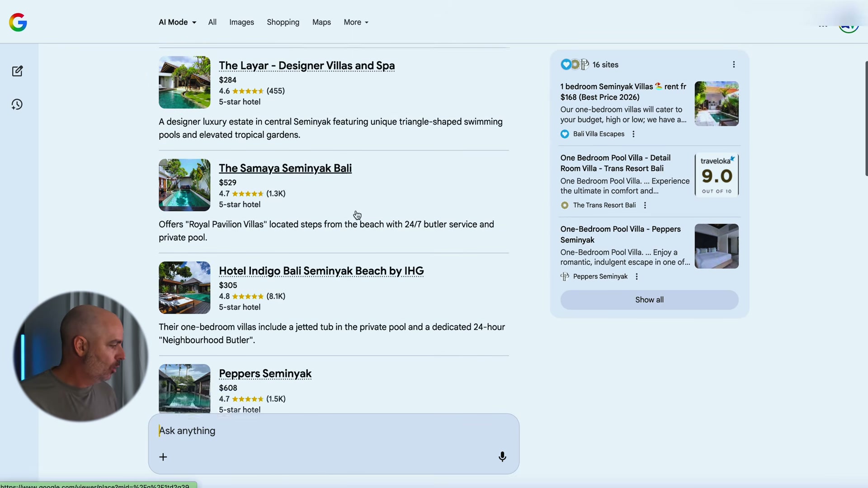Open more options for The Trans Resort Bali

click(x=645, y=205)
